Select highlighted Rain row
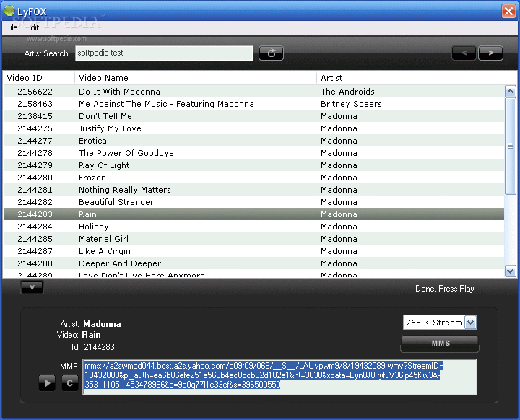The image size is (520, 420). point(253,214)
